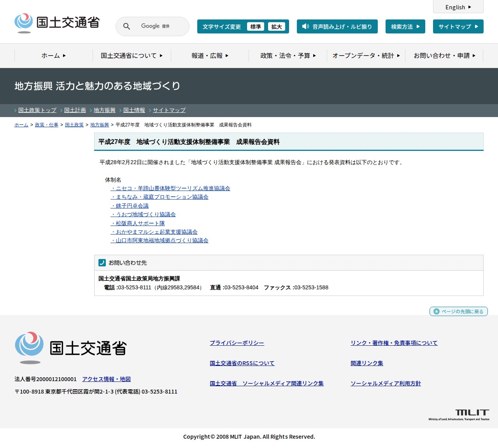The image size is (498, 448).
Task: Click the MLIT logo in header
Action: 57,23
